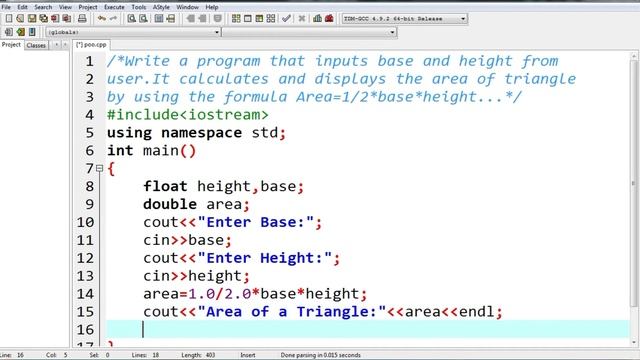Click the Compile icon with colored squares

[x=236, y=18]
